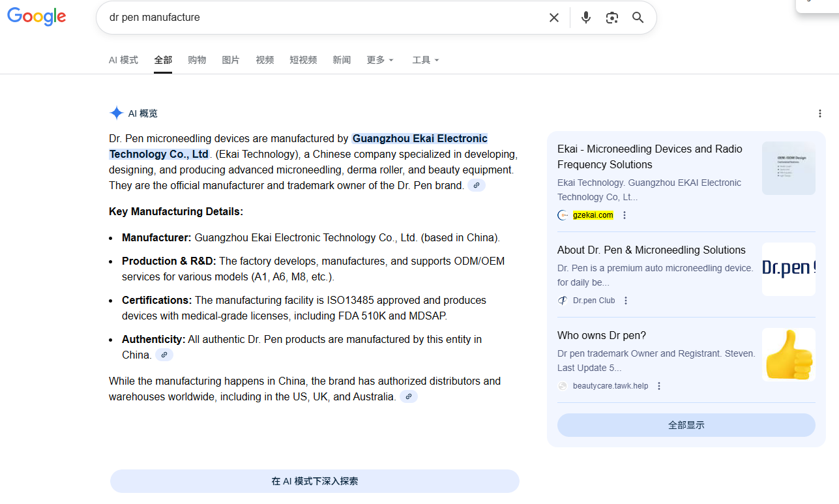The image size is (839, 504).
Task: Click the Google logo
Action: click(x=37, y=17)
